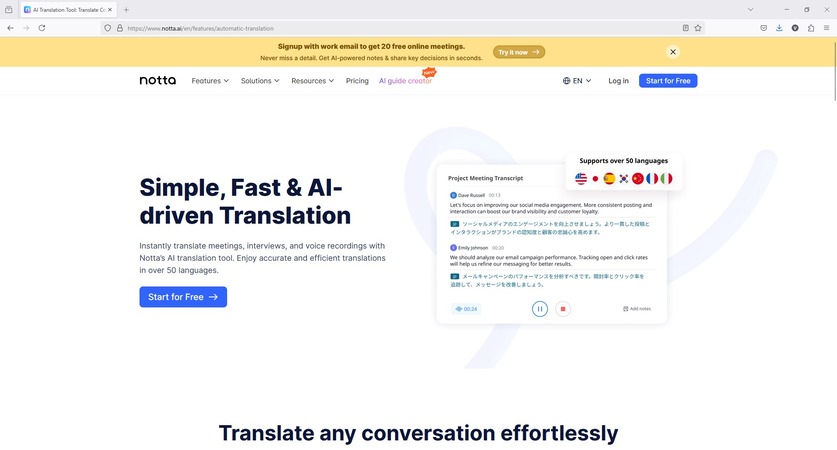The height and width of the screenshot is (450, 837).
Task: Open tracking protection shield icon
Action: click(x=107, y=28)
